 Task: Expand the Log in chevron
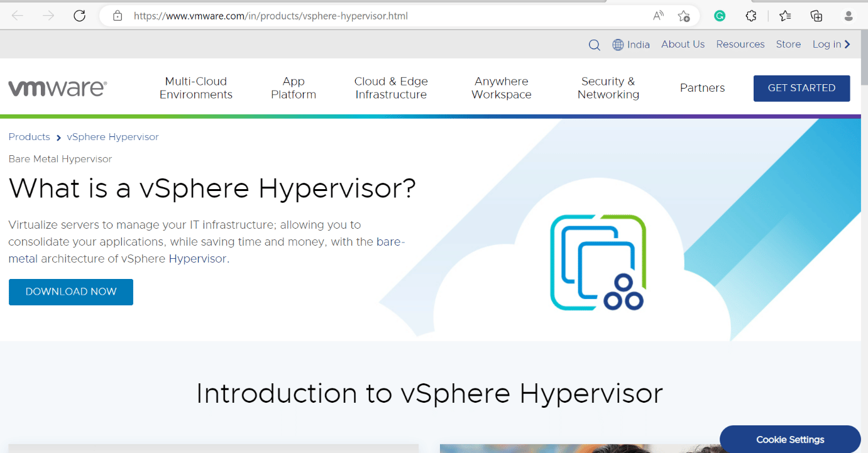[x=847, y=45]
